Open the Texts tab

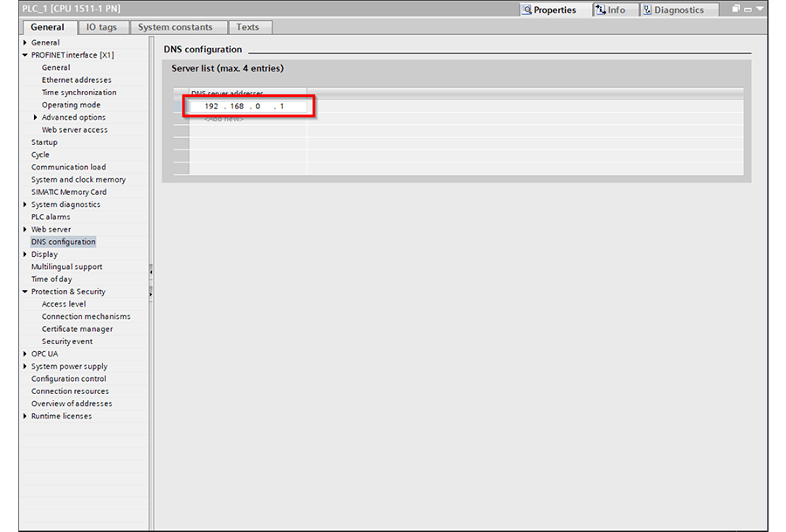point(248,27)
